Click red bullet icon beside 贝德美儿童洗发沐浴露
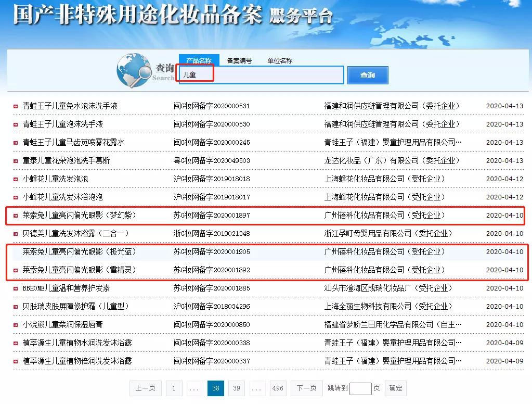Screen dimensions: 532x404 pyautogui.click(x=15, y=234)
